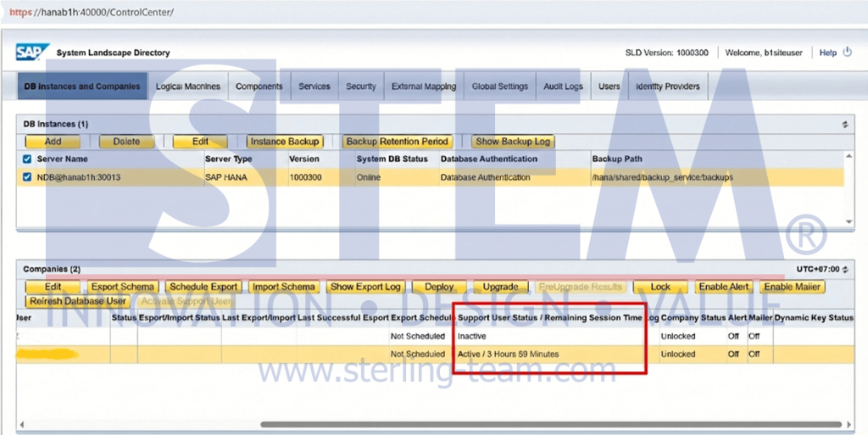Click the Enable Alert button
The image size is (868, 435).
point(724,287)
